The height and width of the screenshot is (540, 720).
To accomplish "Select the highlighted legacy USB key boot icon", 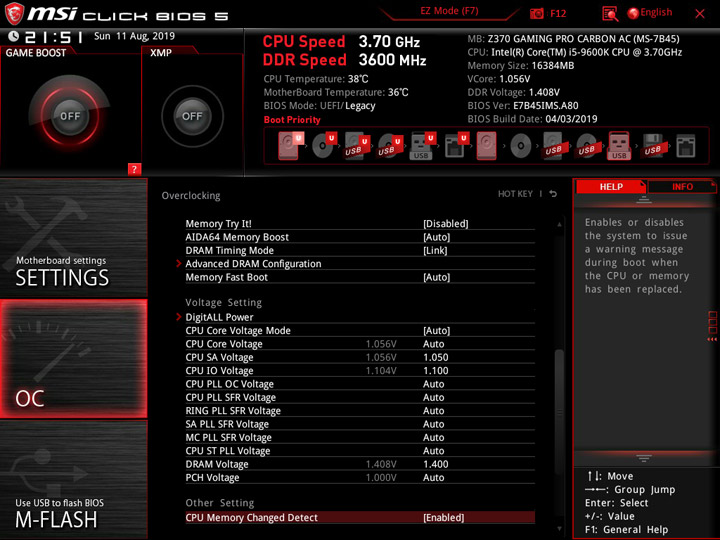I will tap(619, 146).
